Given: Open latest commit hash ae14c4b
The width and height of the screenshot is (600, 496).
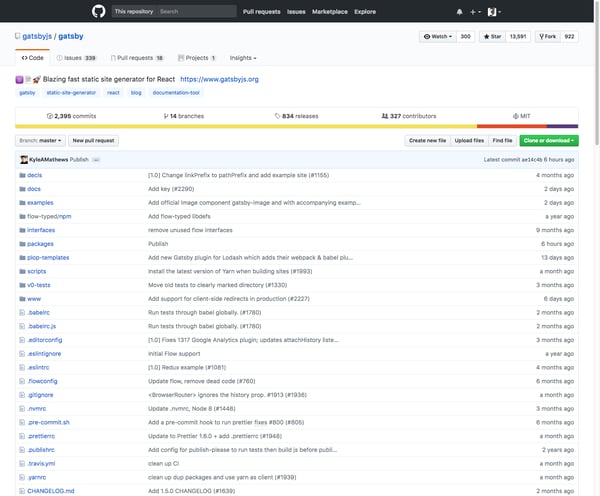Looking at the screenshot, I should tap(532, 160).
